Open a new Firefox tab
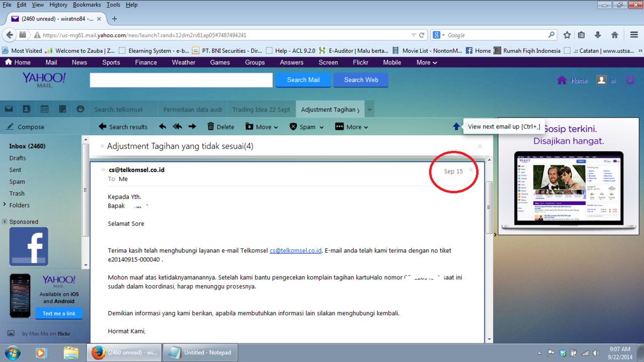Screen dimensions: 644x362 [115, 19]
